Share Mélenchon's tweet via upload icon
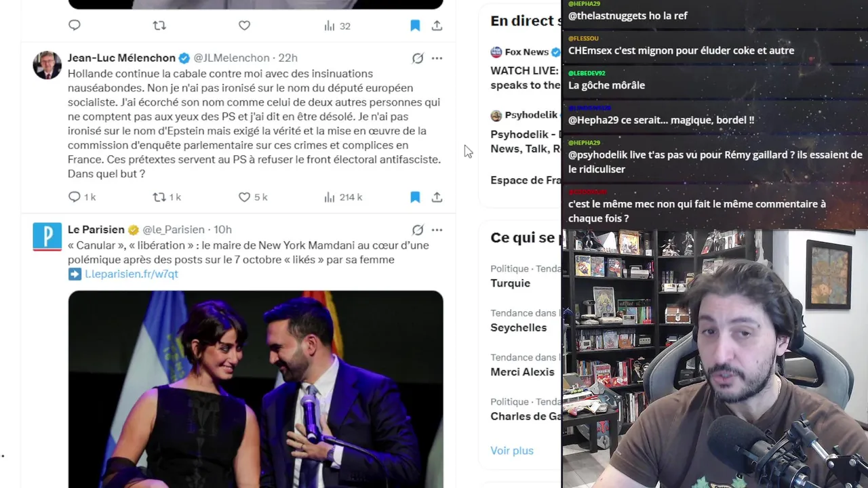The image size is (868, 488). pos(437,197)
